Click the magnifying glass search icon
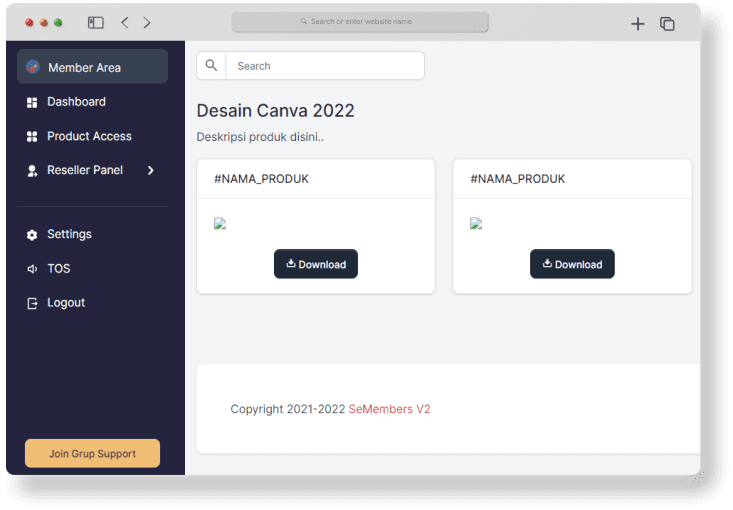The width and height of the screenshot is (733, 510). tap(211, 66)
